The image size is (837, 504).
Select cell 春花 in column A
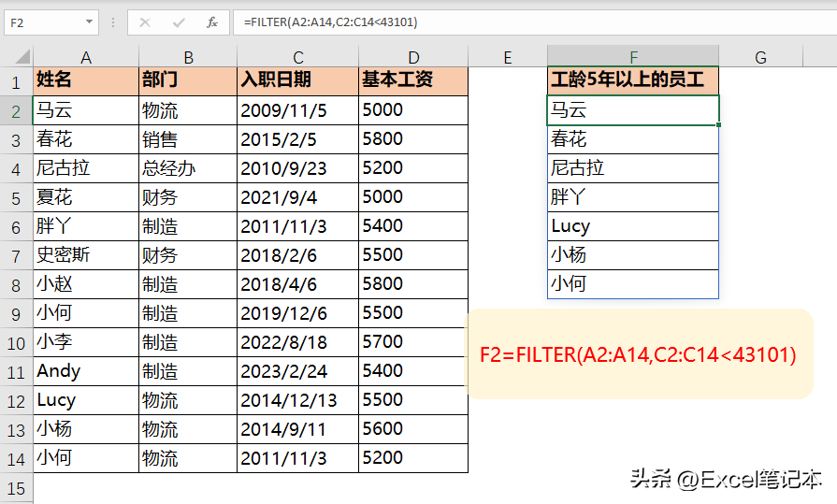pyautogui.click(x=86, y=139)
